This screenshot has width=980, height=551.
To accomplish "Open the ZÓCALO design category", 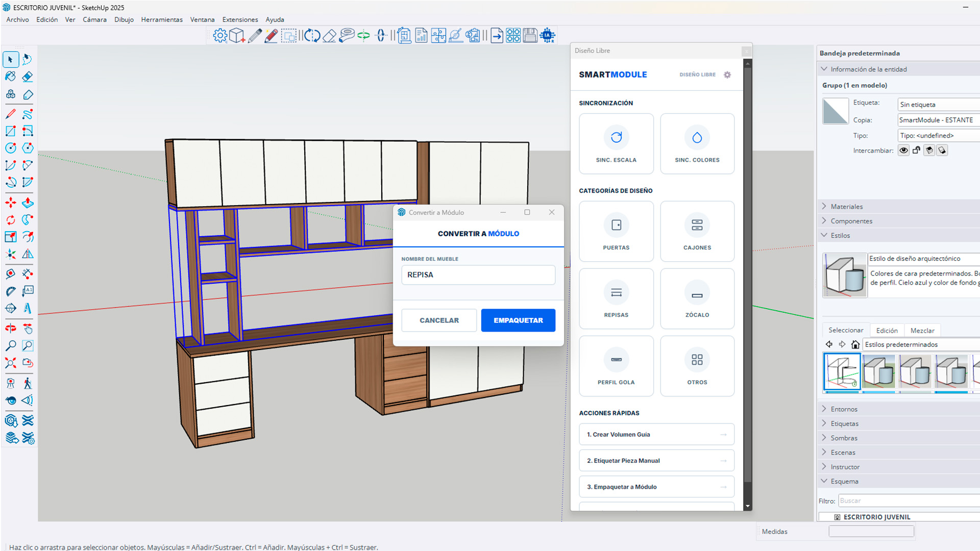I will pyautogui.click(x=697, y=299).
